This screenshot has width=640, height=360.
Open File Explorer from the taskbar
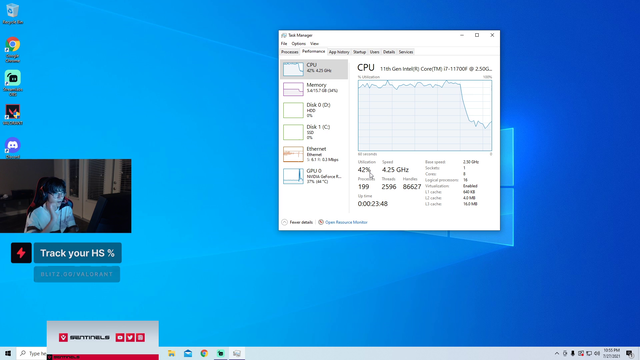coord(171,353)
